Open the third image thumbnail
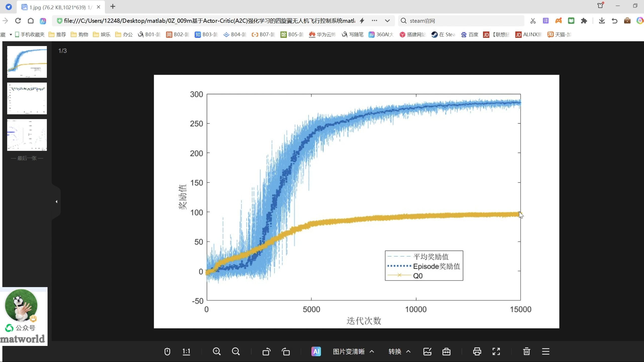Viewport: 644px width, 362px height. click(27, 135)
